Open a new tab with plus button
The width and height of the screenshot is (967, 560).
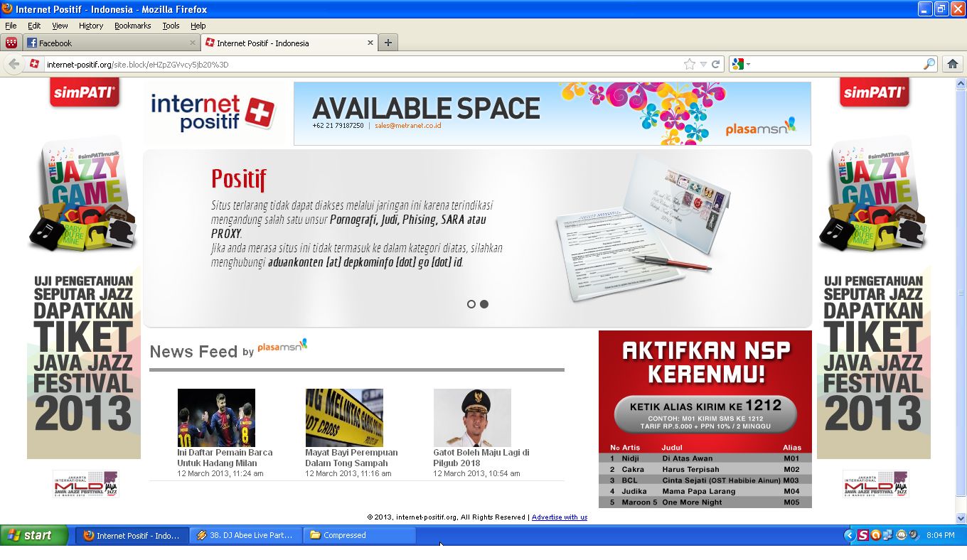point(388,43)
